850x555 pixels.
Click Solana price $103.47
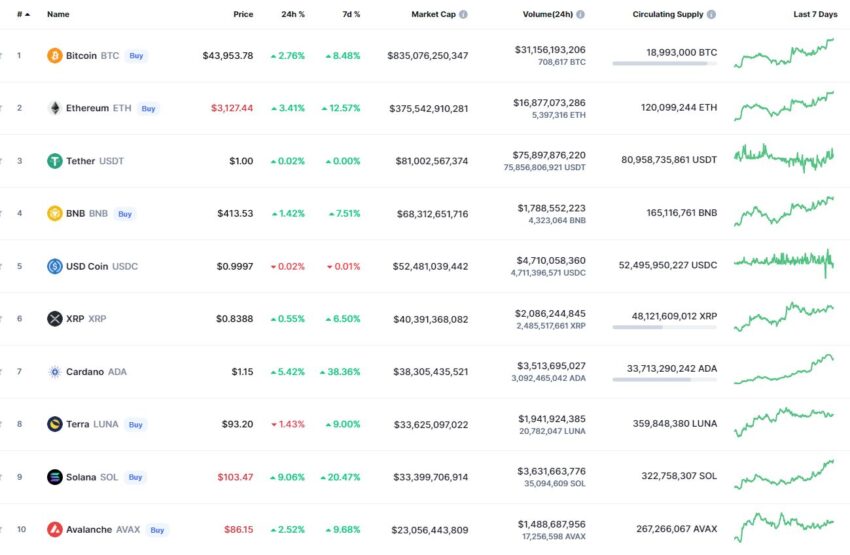[235, 477]
